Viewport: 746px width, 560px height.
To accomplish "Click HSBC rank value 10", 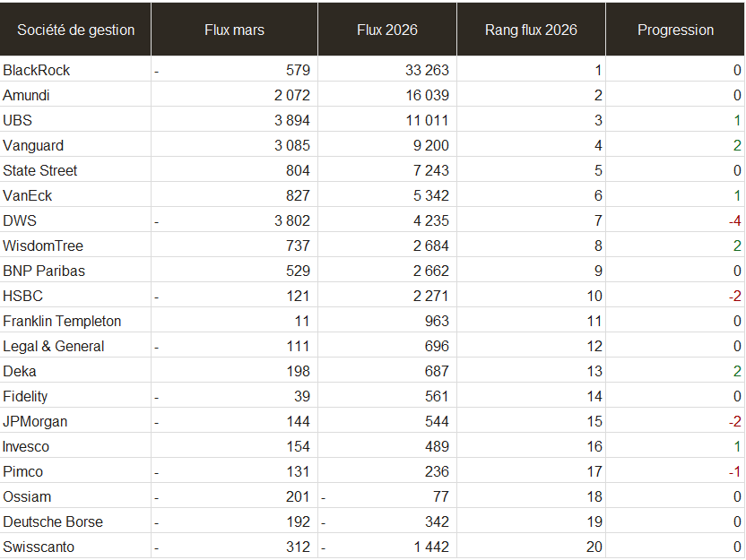I will coord(594,297).
